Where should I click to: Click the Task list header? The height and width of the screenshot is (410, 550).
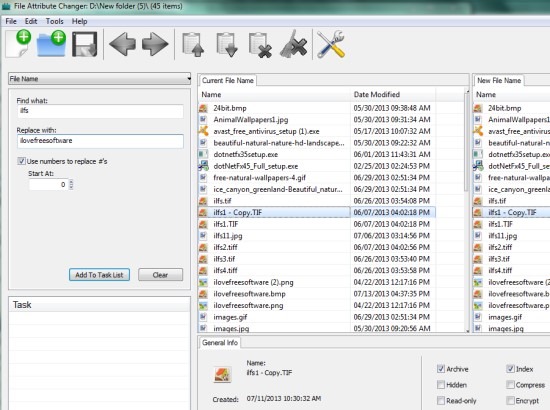pyautogui.click(x=100, y=305)
